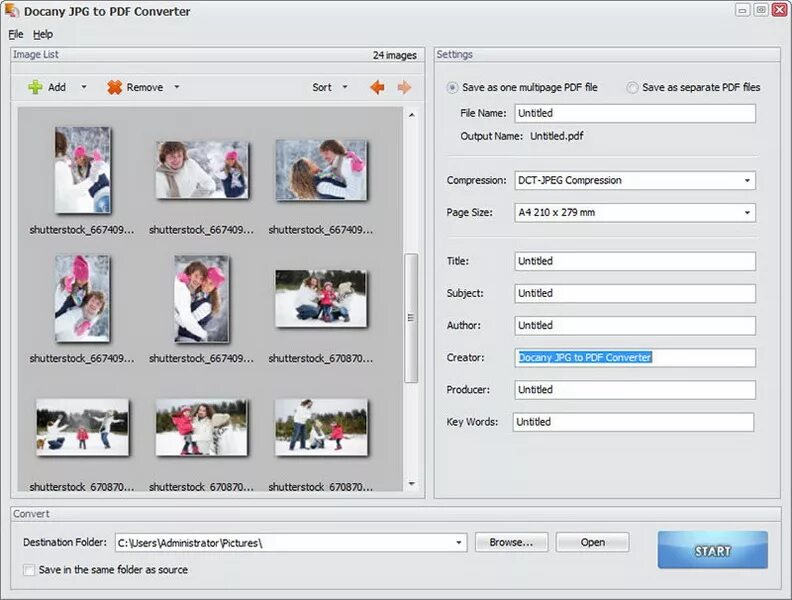792x600 pixels.
Task: Select second-row right family in snow thumbnail
Action: tap(321, 298)
